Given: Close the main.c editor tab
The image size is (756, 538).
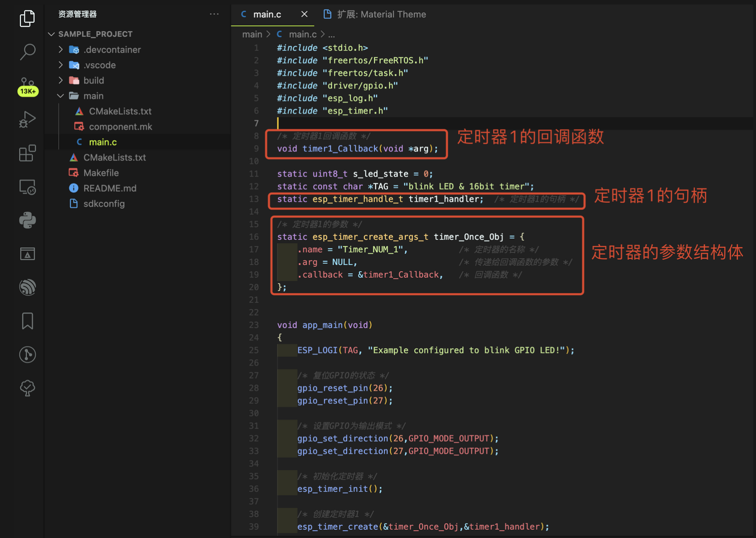Looking at the screenshot, I should [305, 14].
